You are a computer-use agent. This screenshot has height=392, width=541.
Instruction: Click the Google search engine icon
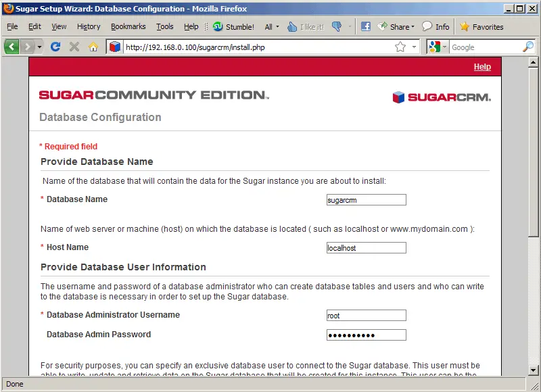click(x=434, y=47)
